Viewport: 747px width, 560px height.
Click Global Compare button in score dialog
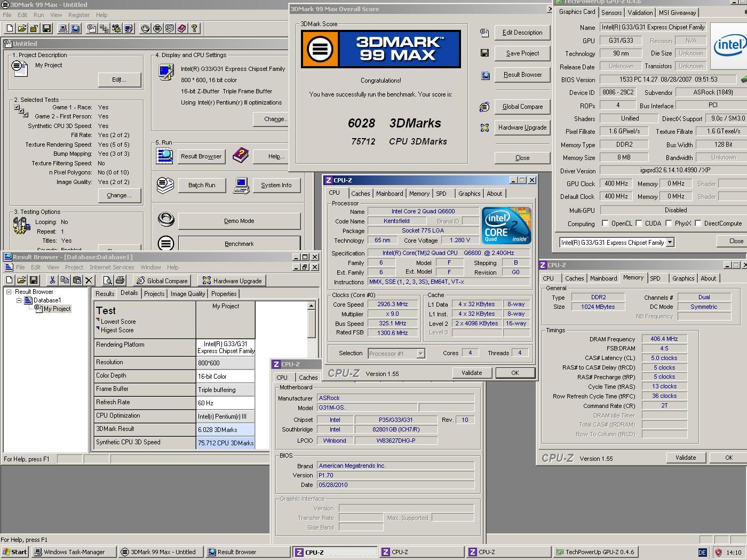pos(522,107)
